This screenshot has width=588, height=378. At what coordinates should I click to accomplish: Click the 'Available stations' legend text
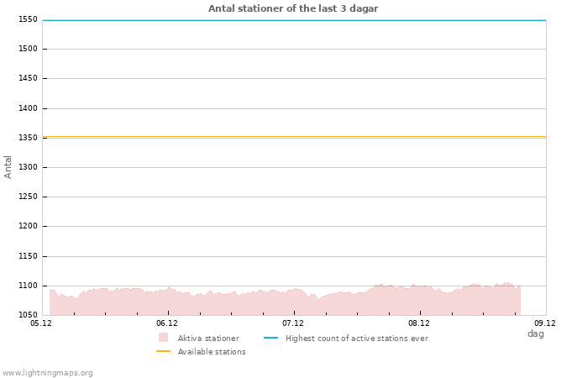(212, 352)
